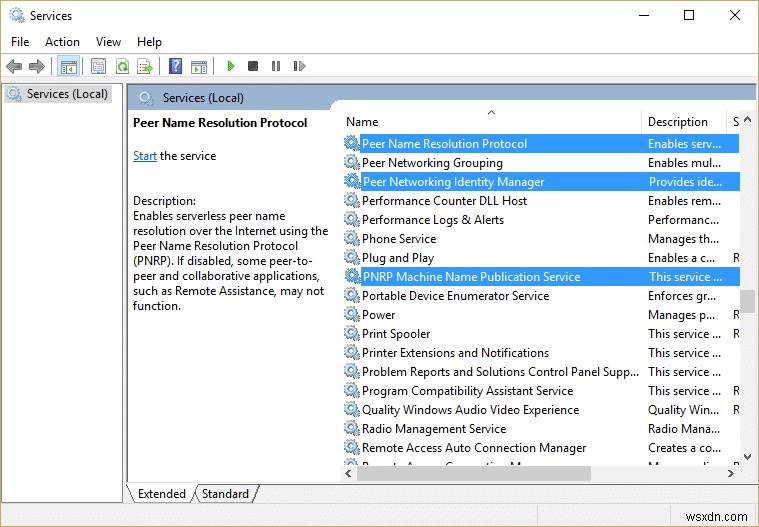Click the vertical scrollbar thumb
This screenshot has height=527, width=759.
[747, 301]
